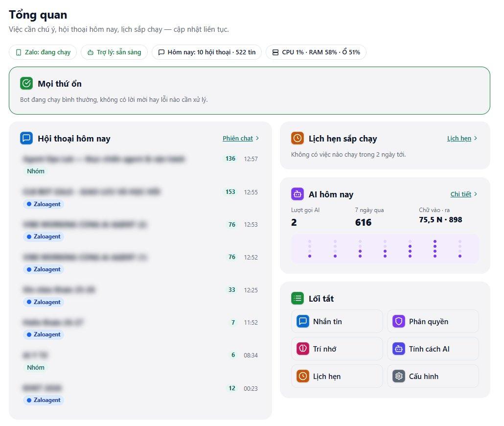
Task: Click the robot icon in Trợ lý chip
Action: pos(91,52)
